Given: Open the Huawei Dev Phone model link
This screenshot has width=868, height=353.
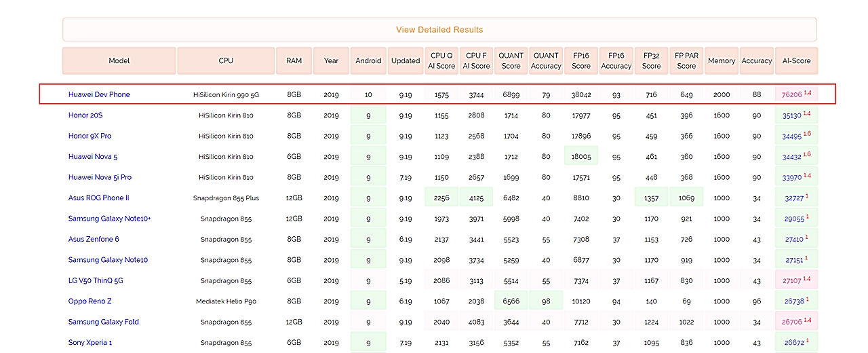Looking at the screenshot, I should (x=99, y=94).
